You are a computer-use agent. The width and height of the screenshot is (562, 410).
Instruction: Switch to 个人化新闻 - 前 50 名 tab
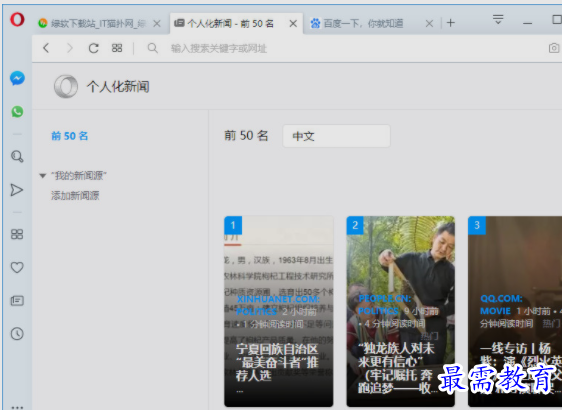tap(237, 24)
